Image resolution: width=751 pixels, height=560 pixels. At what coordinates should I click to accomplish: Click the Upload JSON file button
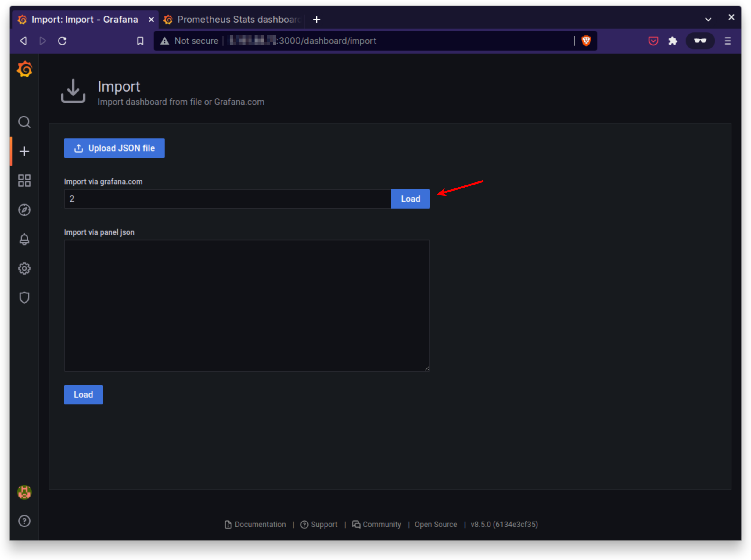pos(114,148)
